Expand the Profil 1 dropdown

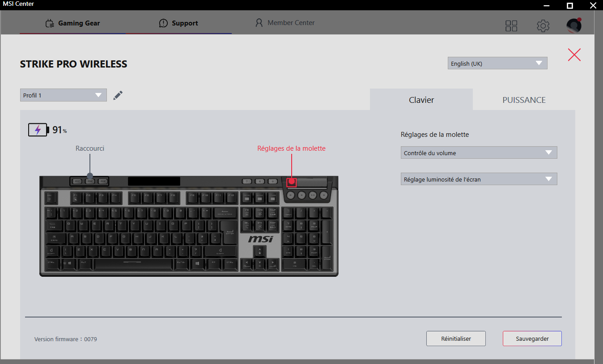point(64,95)
